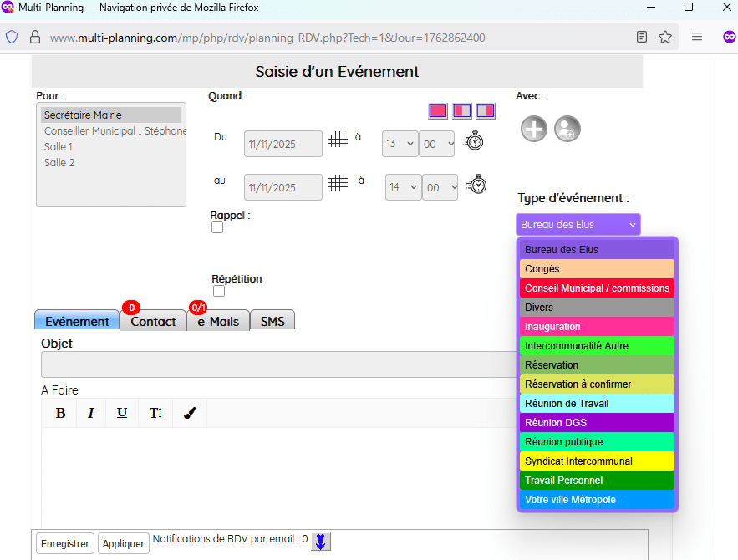738x560 pixels.
Task: Enable the Rappel checkbox
Action: coord(217,227)
